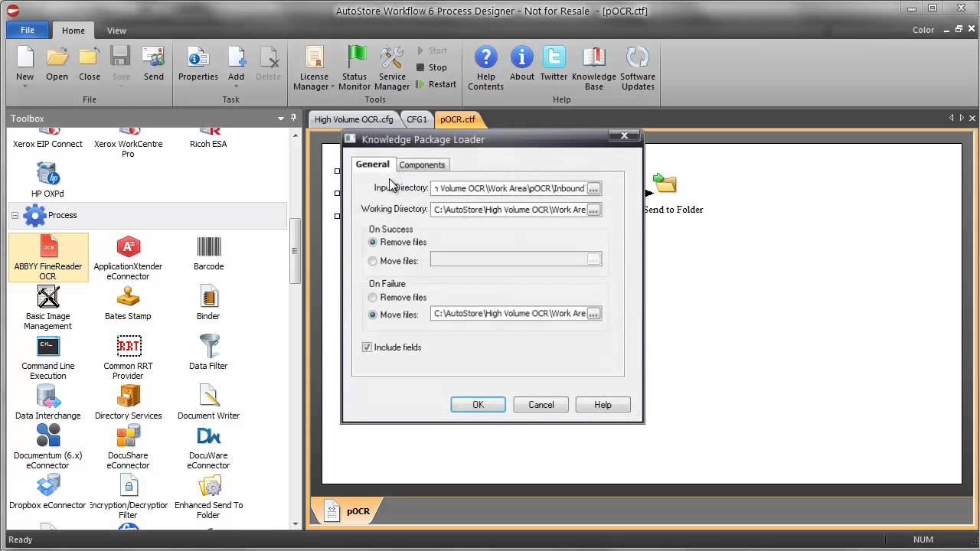
Task: Click Stop service control
Action: pyautogui.click(x=432, y=67)
